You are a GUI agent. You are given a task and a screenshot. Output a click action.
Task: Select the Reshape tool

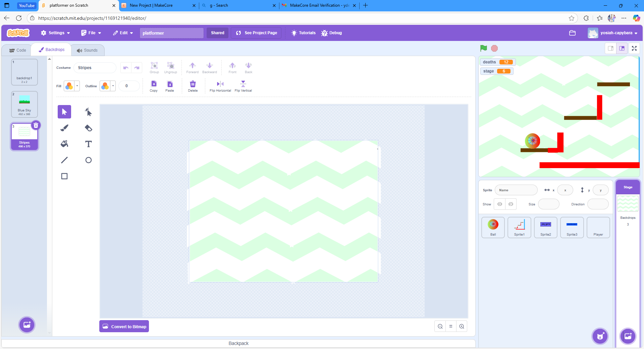[x=88, y=112]
